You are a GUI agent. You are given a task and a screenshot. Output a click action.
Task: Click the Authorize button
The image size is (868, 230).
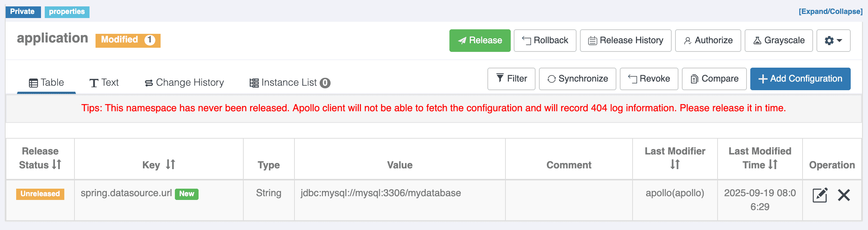[708, 41]
